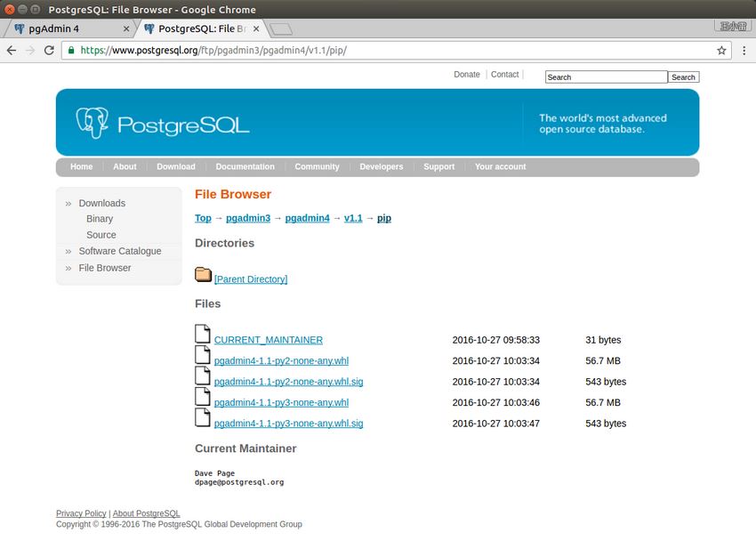Reload the page with the refresh icon
Screen dimensions: 756x541
click(x=49, y=50)
